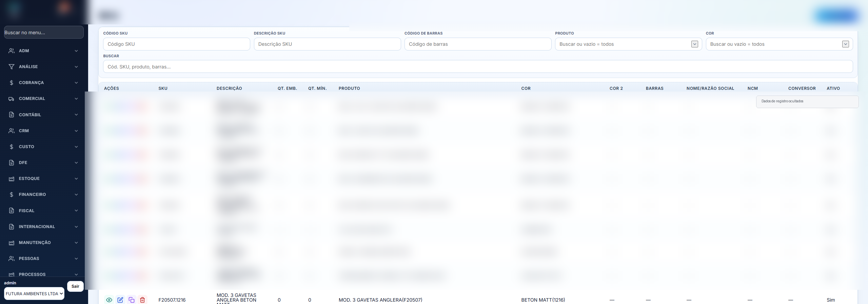
Task: Click the general Cód. SKU, produto, barras search field
Action: [478, 67]
